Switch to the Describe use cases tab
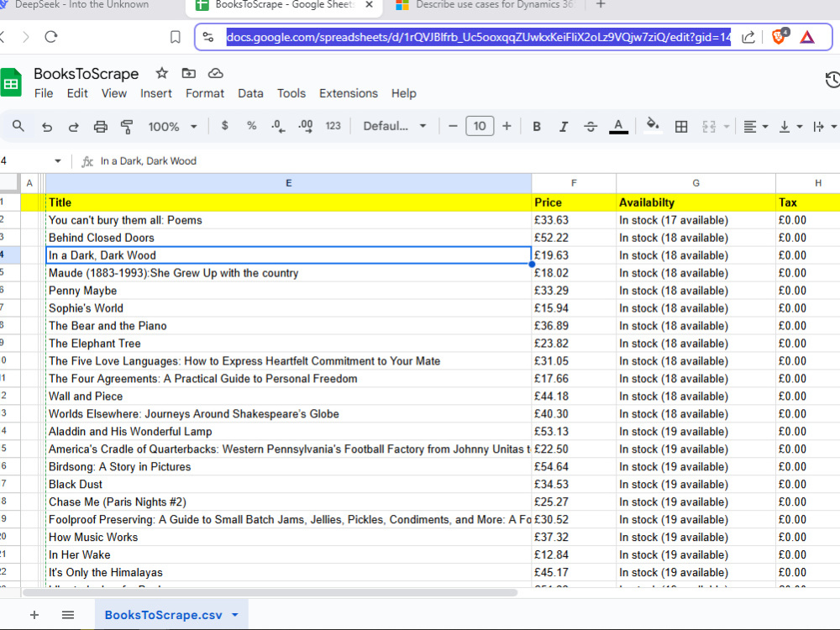The width and height of the screenshot is (840, 630). (486, 5)
